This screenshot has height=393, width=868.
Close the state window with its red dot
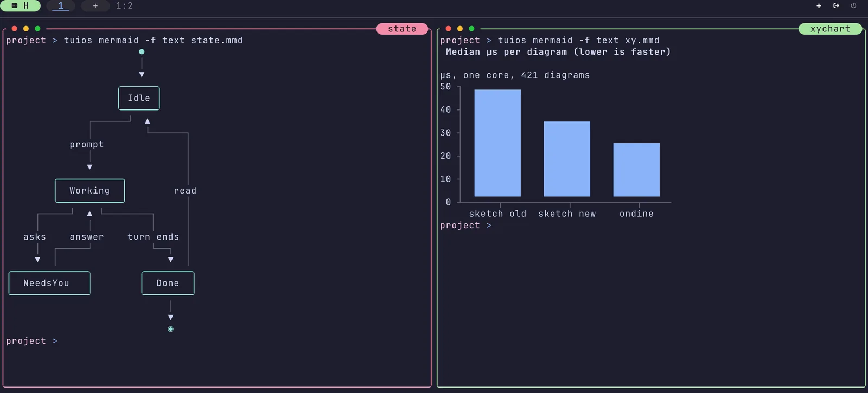(15, 29)
